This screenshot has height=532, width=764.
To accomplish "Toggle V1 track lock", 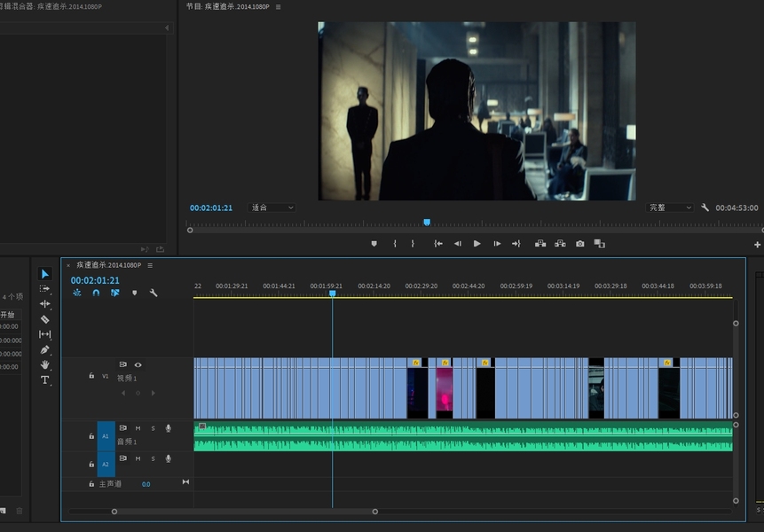I will 91,376.
